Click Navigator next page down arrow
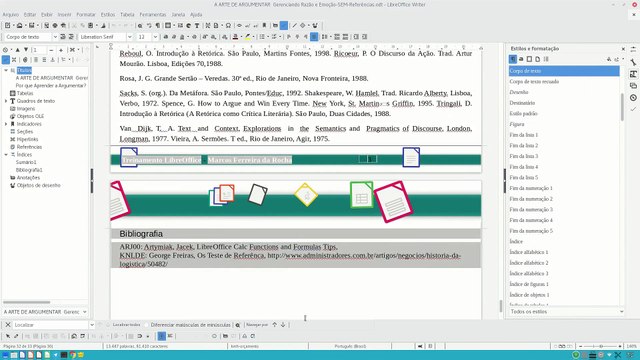 26,50
